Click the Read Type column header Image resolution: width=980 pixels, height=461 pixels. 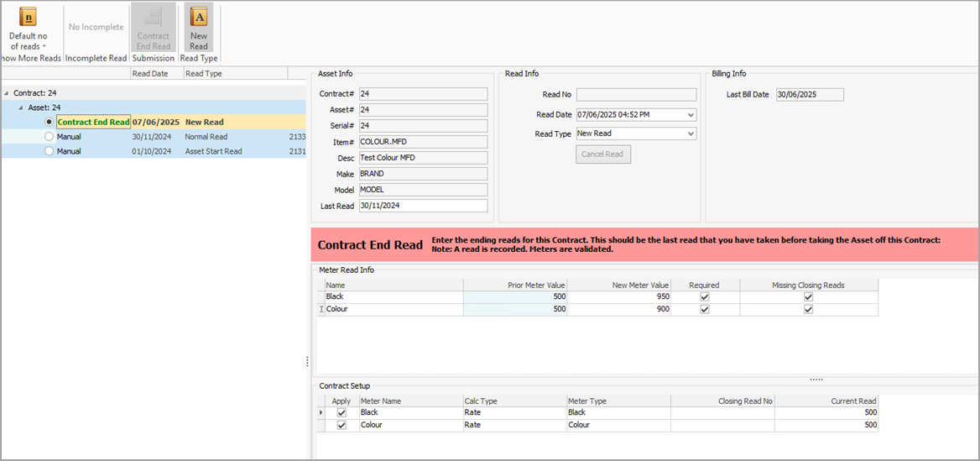(x=204, y=74)
